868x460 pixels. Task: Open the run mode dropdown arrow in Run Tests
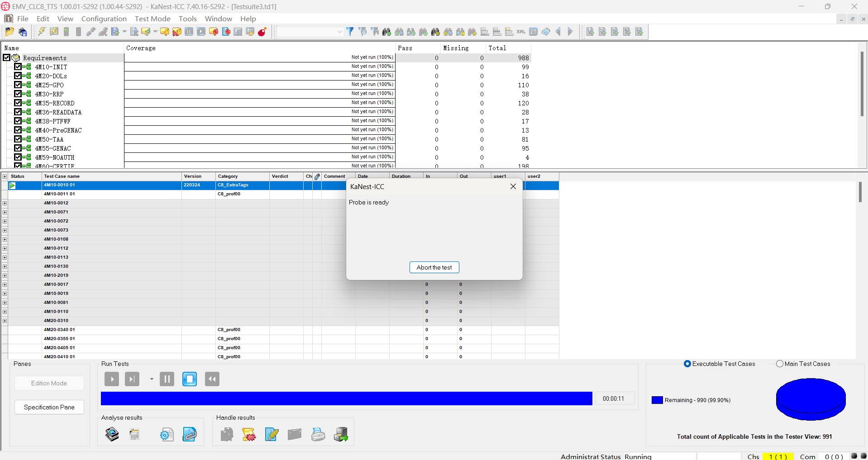point(152,379)
